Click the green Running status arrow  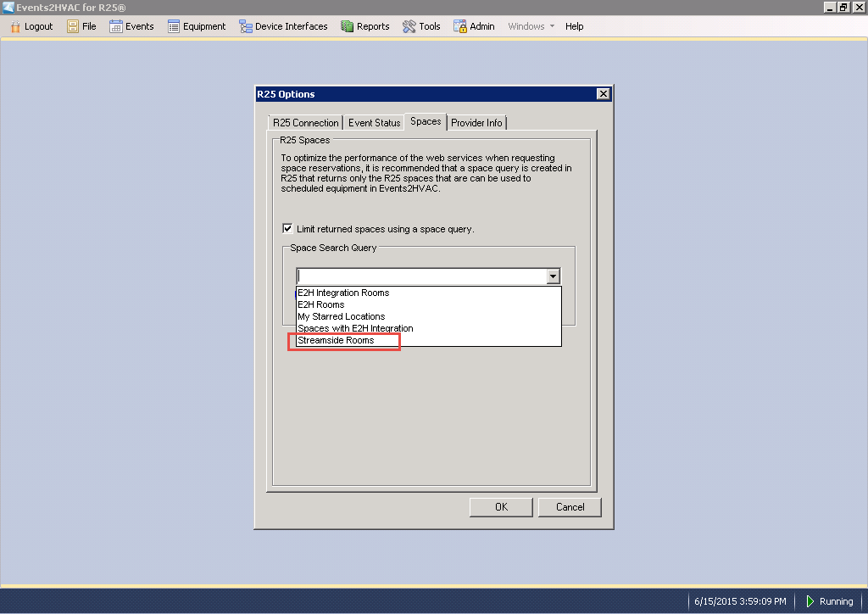point(810,601)
